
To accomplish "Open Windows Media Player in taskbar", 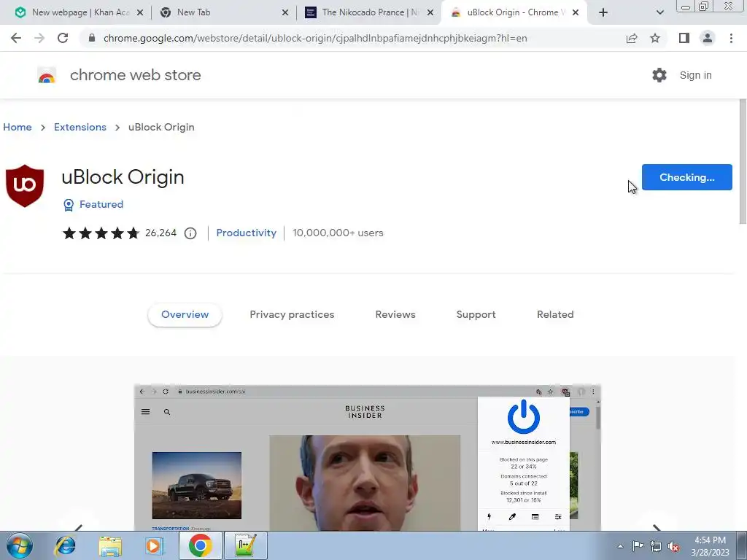I will click(154, 545).
